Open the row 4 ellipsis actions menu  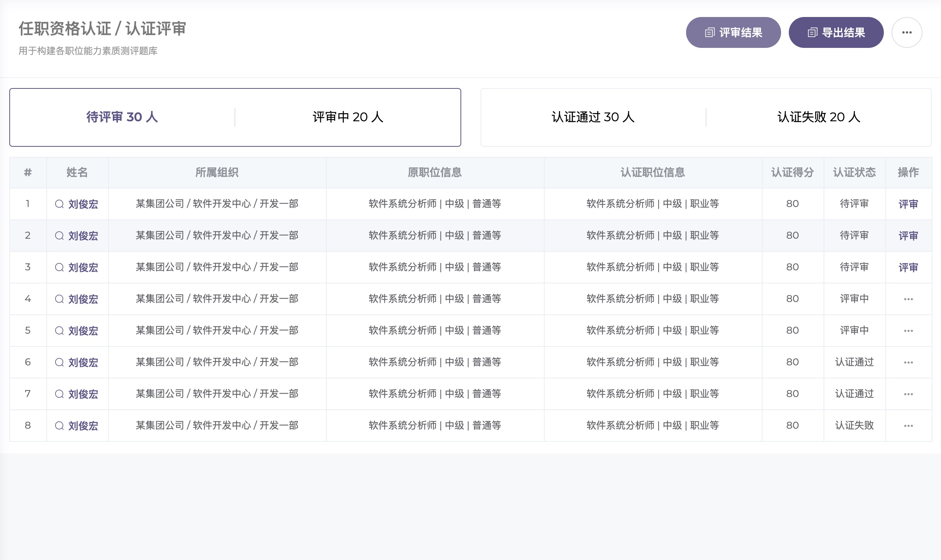point(908,299)
